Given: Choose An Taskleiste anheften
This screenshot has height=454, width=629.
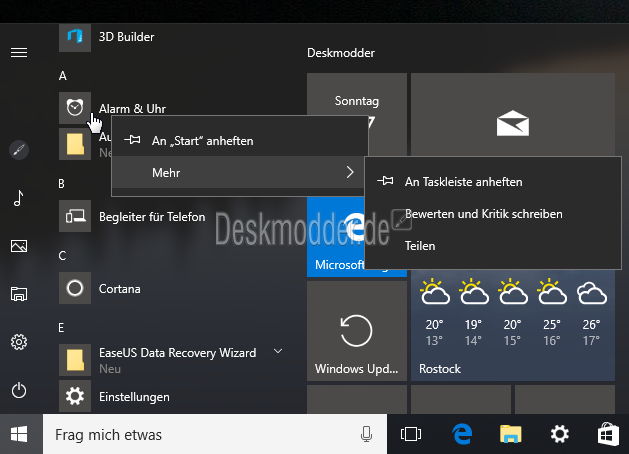Looking at the screenshot, I should (x=463, y=182).
